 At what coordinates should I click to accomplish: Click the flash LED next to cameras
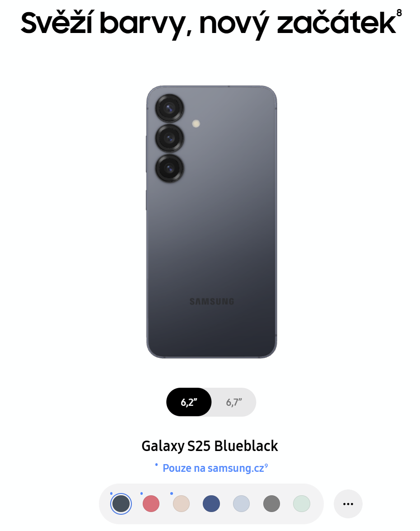click(196, 124)
